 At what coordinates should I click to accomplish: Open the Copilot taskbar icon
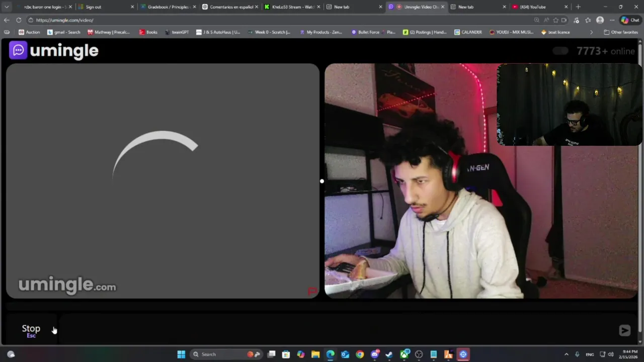point(301,354)
